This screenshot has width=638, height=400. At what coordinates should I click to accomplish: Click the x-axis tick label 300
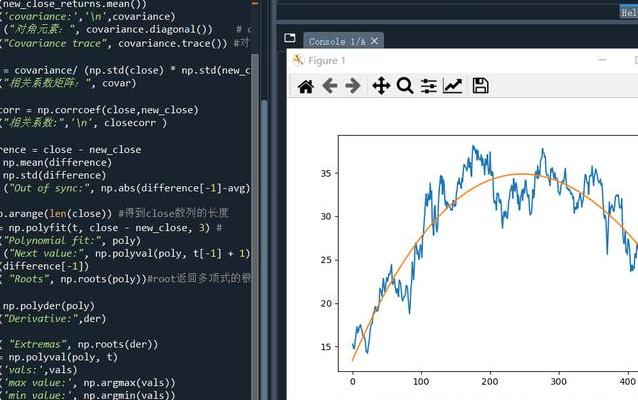(558, 382)
